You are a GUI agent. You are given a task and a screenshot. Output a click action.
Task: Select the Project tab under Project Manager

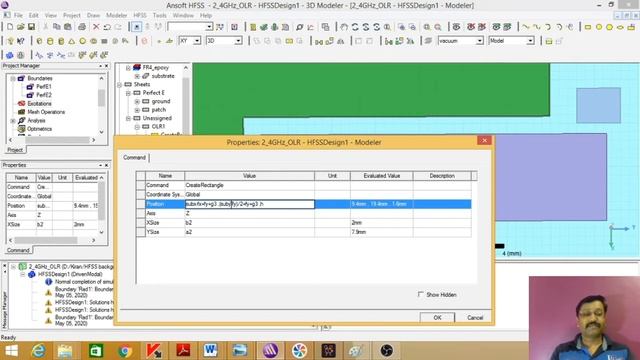pyautogui.click(x=15, y=150)
